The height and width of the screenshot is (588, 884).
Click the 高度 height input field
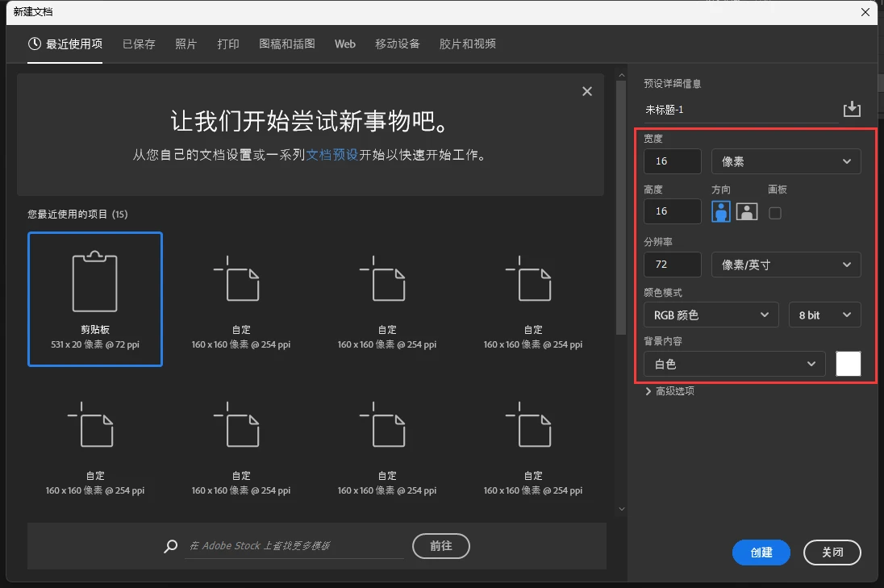coord(673,211)
